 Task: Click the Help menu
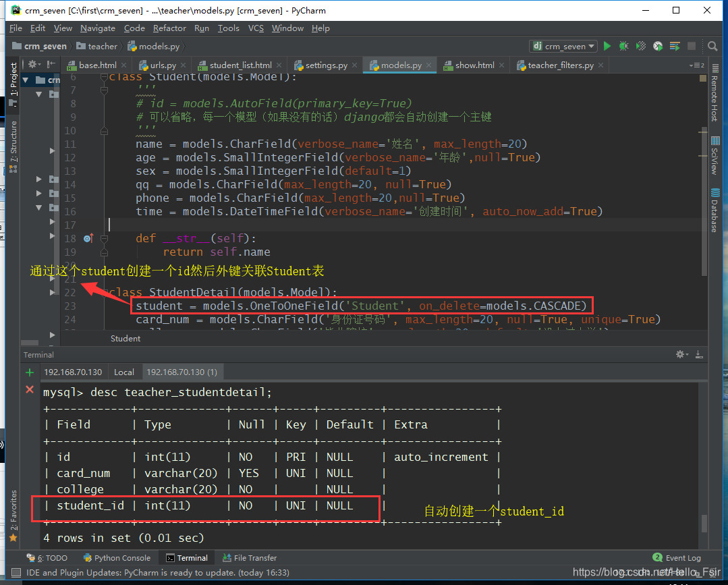320,28
